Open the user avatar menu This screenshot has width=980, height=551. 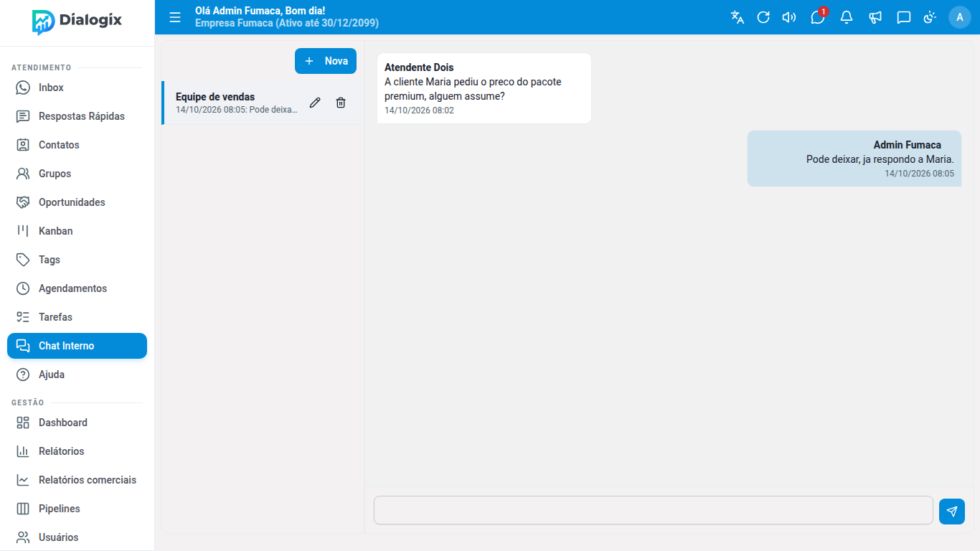click(960, 17)
